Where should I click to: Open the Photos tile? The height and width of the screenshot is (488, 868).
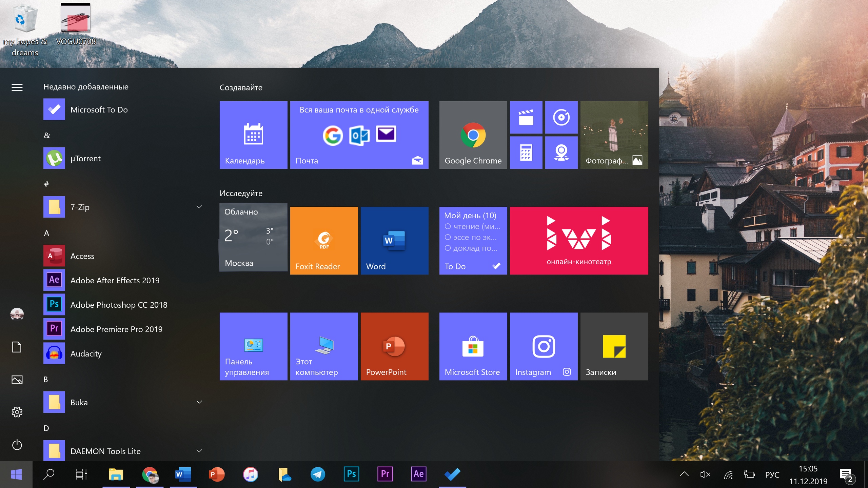[x=614, y=135]
